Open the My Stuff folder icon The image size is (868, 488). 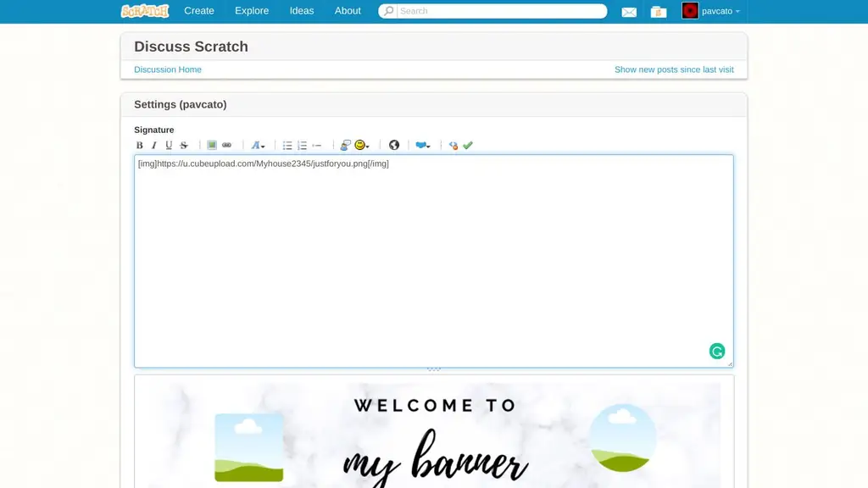click(658, 12)
